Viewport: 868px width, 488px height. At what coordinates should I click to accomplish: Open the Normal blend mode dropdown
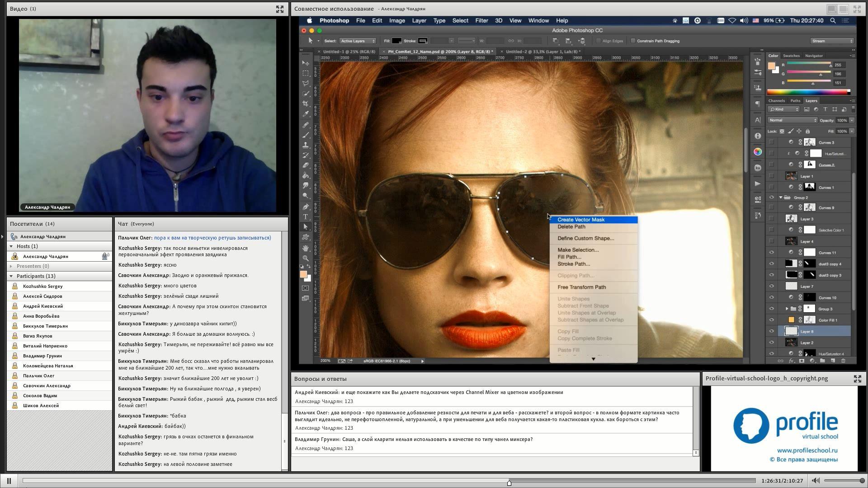pos(793,120)
